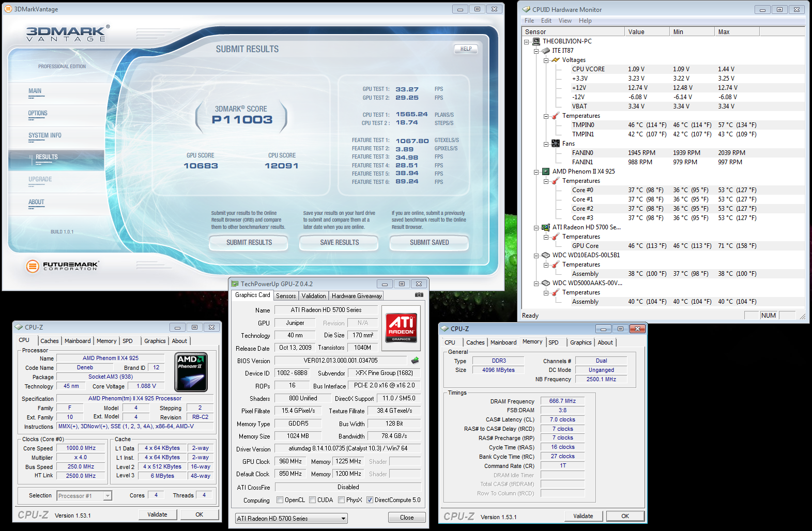812x531 pixels.
Task: Click GPU-Z screenshot camera icon
Action: [419, 295]
